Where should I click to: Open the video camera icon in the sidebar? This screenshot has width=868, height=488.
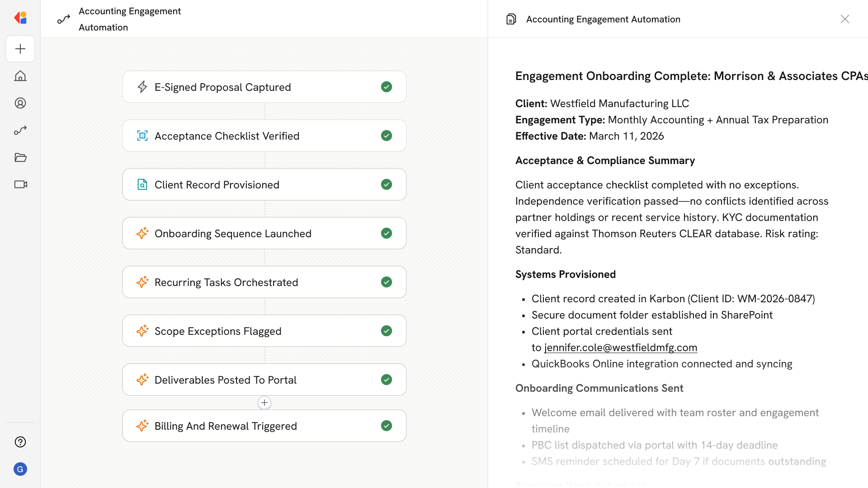point(20,184)
